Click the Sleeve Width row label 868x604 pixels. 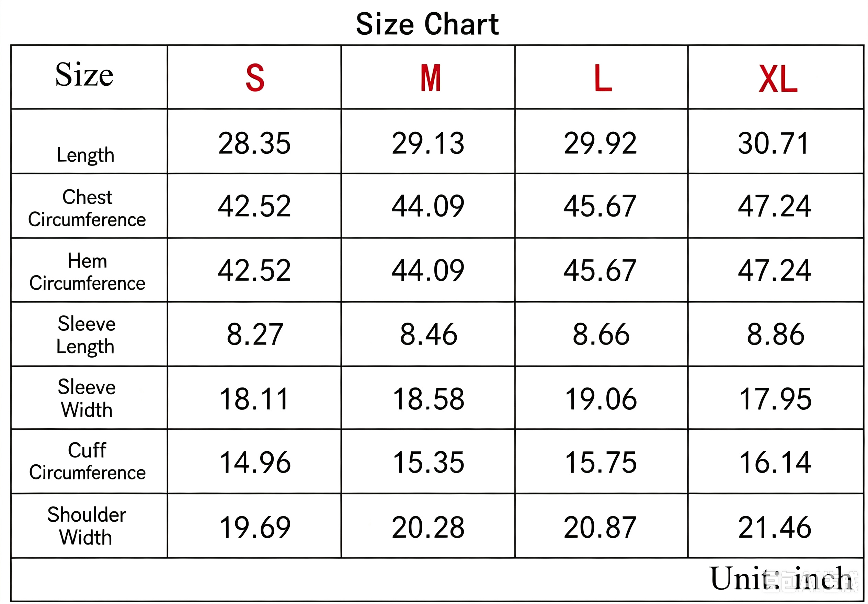click(87, 398)
